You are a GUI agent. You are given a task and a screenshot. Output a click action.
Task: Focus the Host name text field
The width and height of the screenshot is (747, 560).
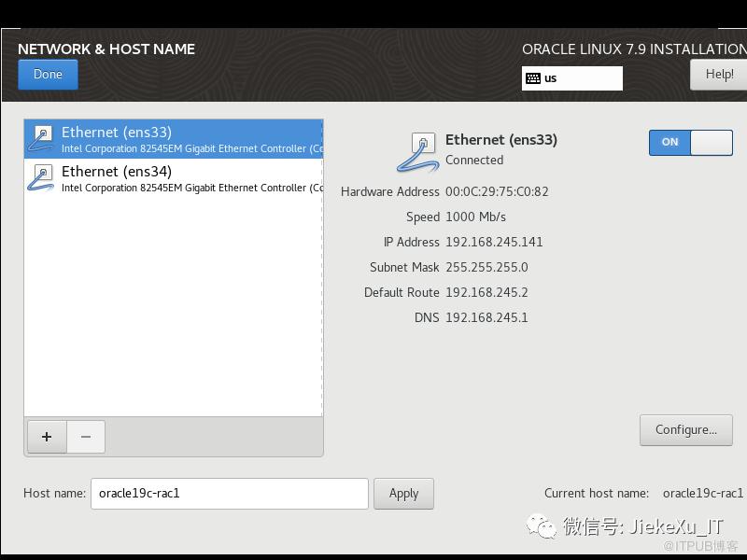coord(229,494)
